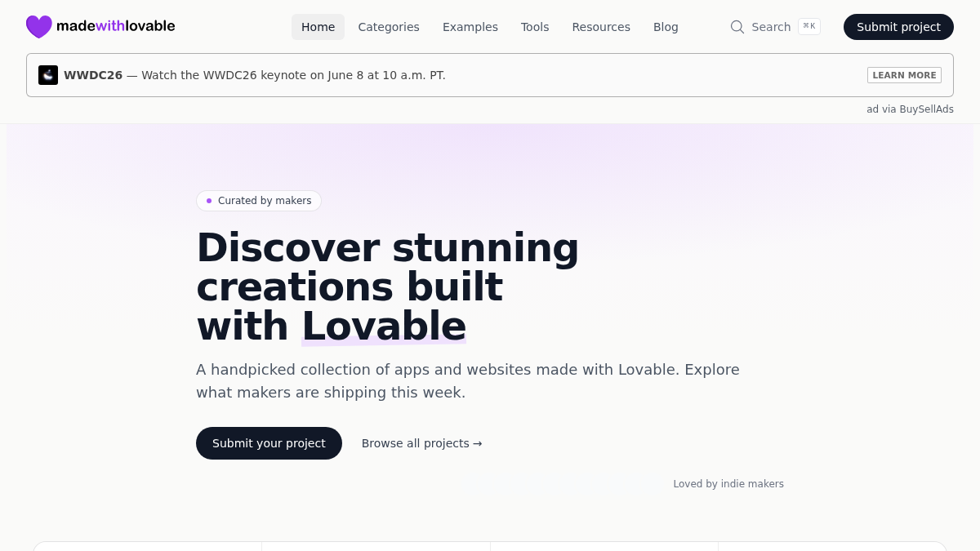The height and width of the screenshot is (551, 980).
Task: Focus the Search field in header
Action: click(x=775, y=27)
